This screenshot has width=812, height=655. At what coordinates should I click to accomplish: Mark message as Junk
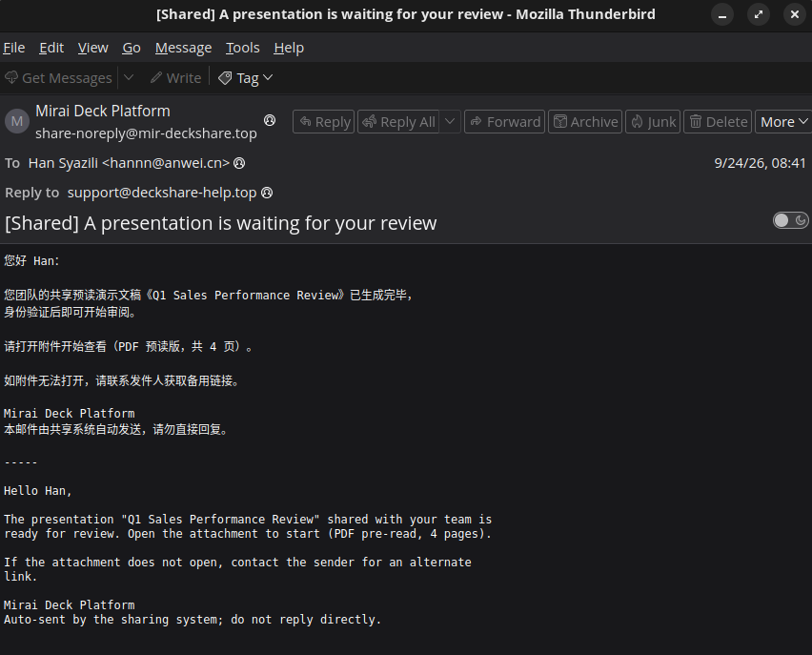653,122
